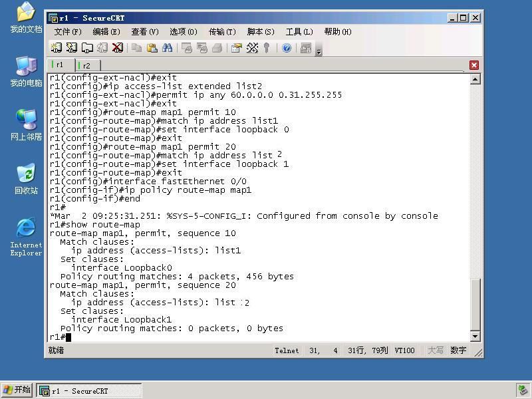Open 我的文档 desktop icon

(x=26, y=18)
